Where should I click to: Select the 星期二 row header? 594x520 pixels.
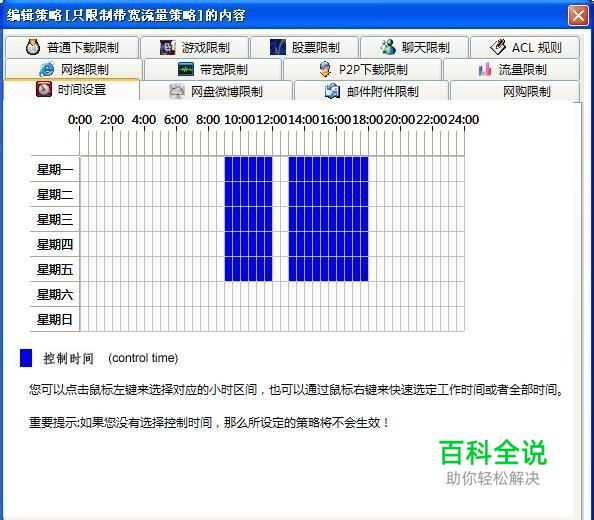click(x=55, y=194)
